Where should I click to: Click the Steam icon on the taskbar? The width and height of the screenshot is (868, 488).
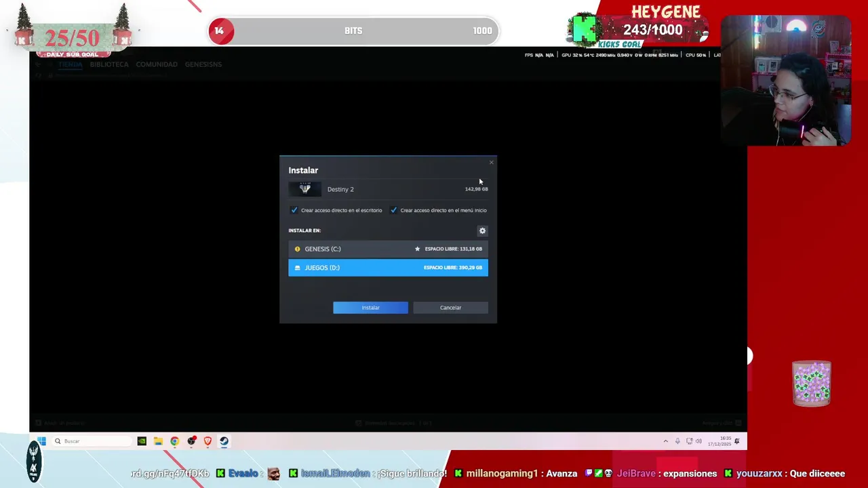pyautogui.click(x=224, y=441)
